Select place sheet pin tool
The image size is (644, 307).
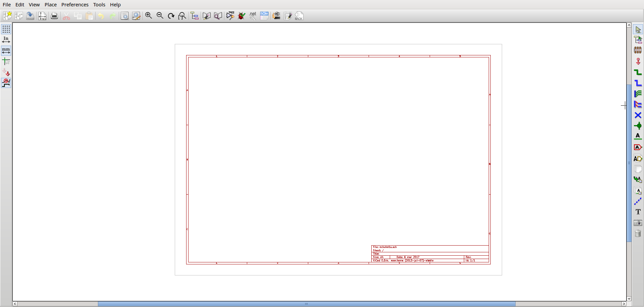pyautogui.click(x=638, y=191)
